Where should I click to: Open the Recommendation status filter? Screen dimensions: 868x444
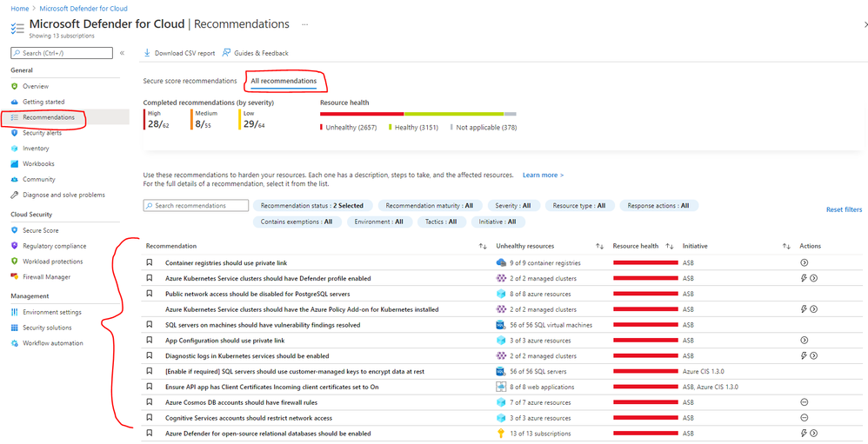tap(313, 206)
